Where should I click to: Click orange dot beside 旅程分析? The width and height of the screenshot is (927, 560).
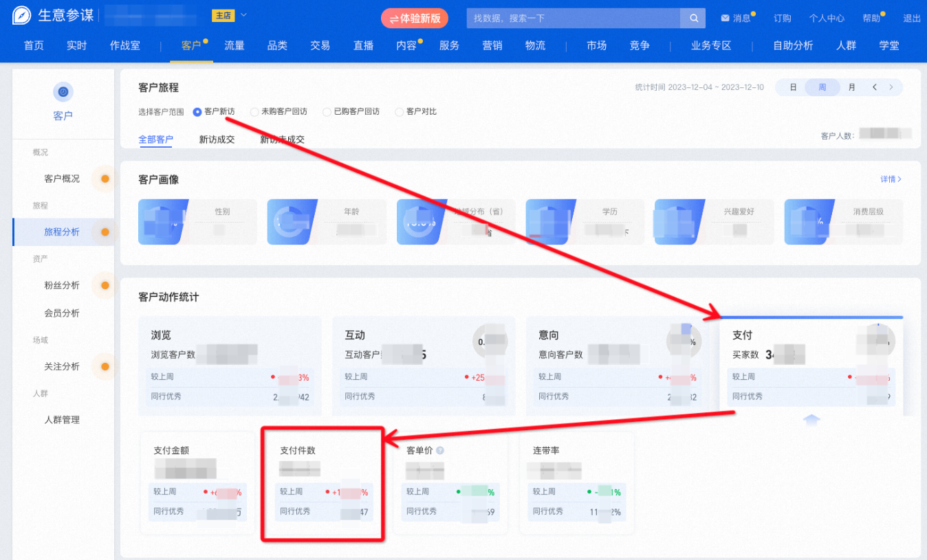(x=105, y=232)
